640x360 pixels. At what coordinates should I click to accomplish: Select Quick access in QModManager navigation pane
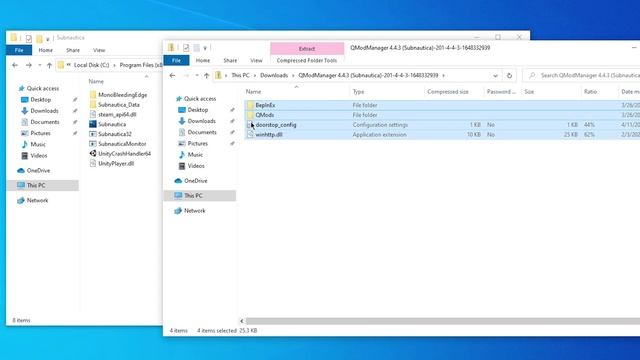coord(200,99)
